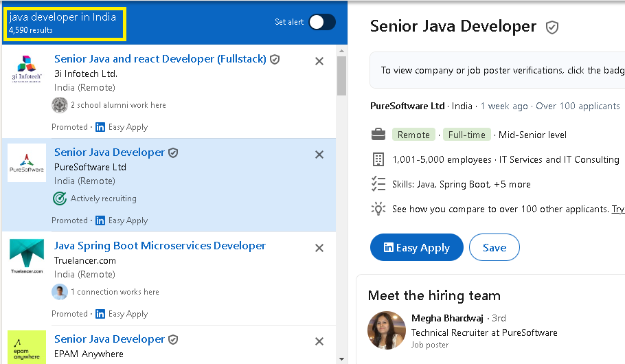Dismiss the 3i Infotech job listing
This screenshot has width=625, height=364.
(319, 61)
